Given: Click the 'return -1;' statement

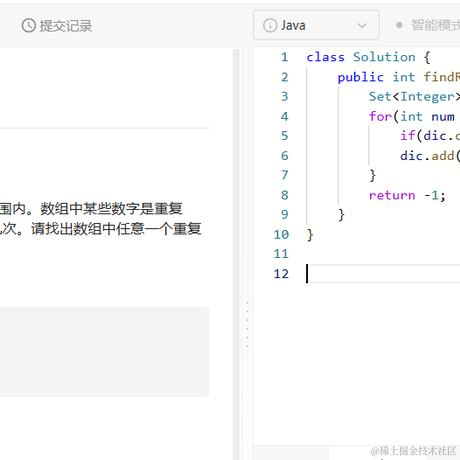Looking at the screenshot, I should tap(407, 195).
